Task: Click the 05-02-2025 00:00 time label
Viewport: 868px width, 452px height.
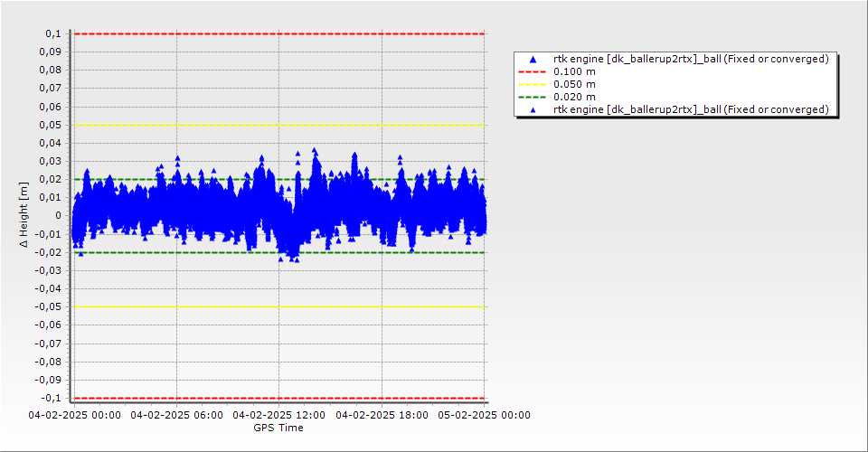Action: (485, 415)
